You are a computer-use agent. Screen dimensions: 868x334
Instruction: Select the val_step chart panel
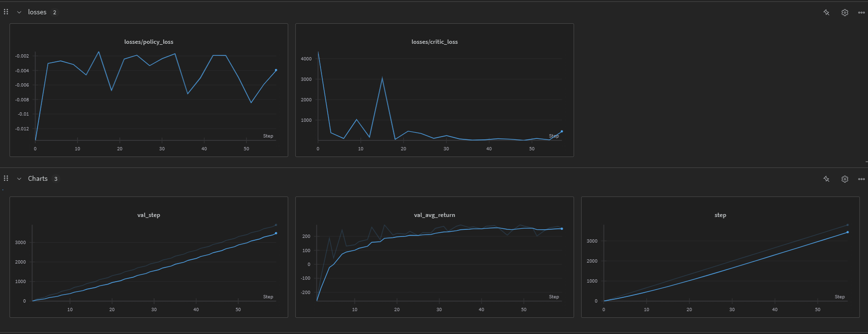[149, 257]
